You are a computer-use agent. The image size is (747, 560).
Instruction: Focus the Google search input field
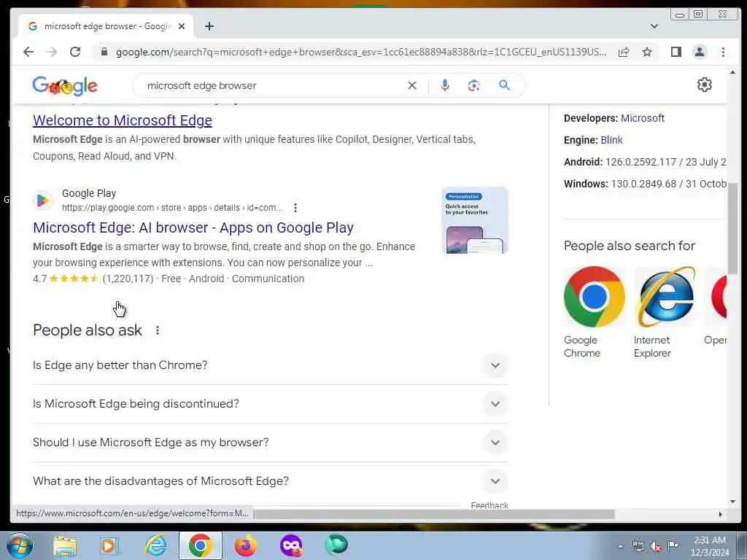[x=274, y=85]
